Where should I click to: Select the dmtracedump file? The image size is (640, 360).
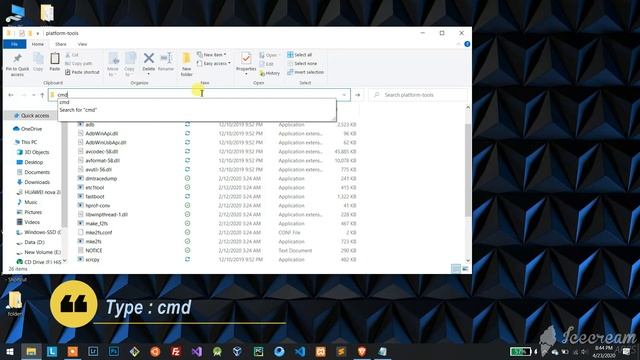click(x=101, y=178)
